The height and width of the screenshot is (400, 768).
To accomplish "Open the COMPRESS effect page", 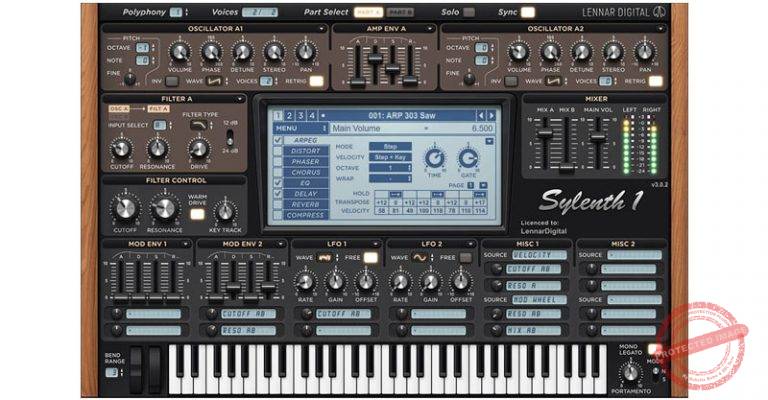I will coord(306,215).
